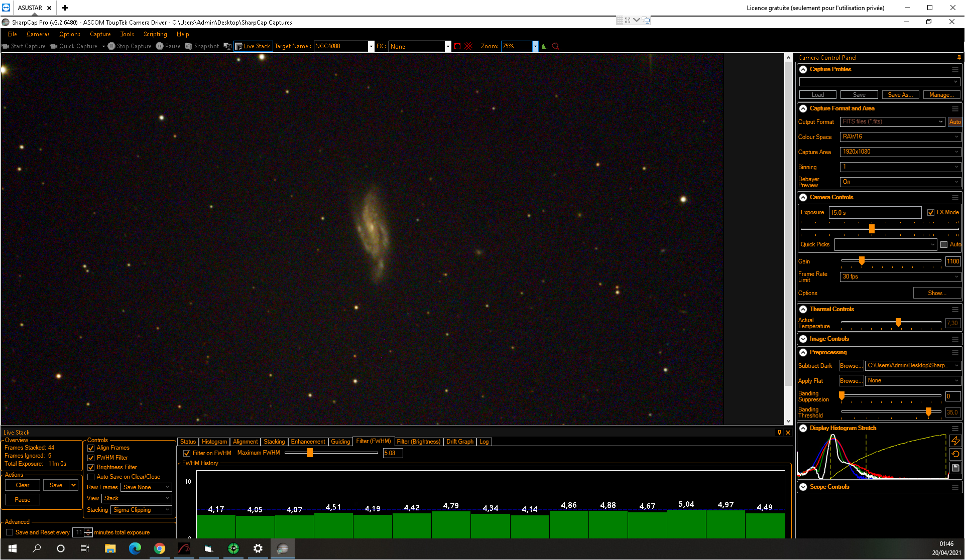This screenshot has height=560, width=965.
Task: Click the red focus target icon beside Zoom
Action: pos(556,46)
